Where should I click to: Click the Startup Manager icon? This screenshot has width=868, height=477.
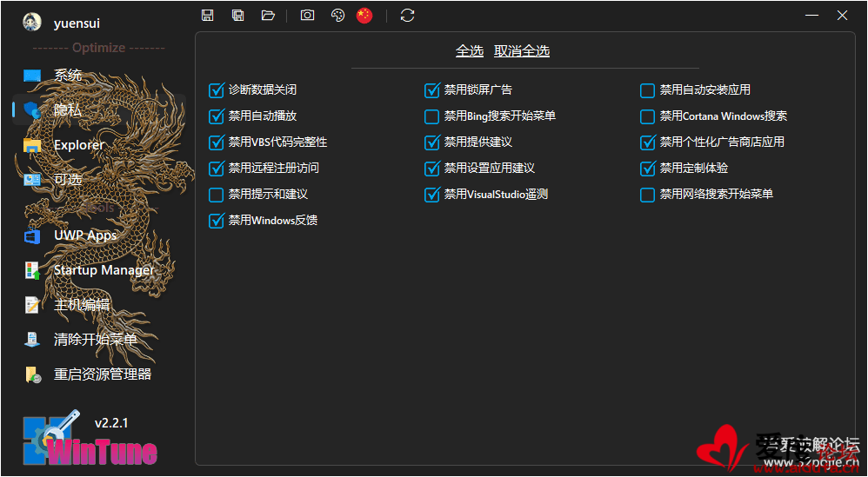click(32, 270)
